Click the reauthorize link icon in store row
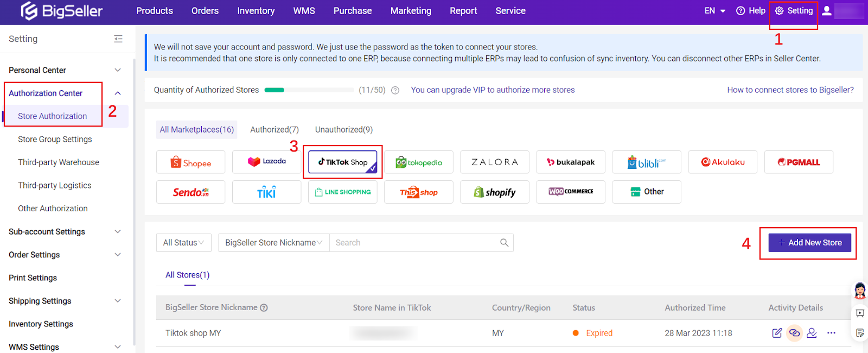 (x=794, y=333)
